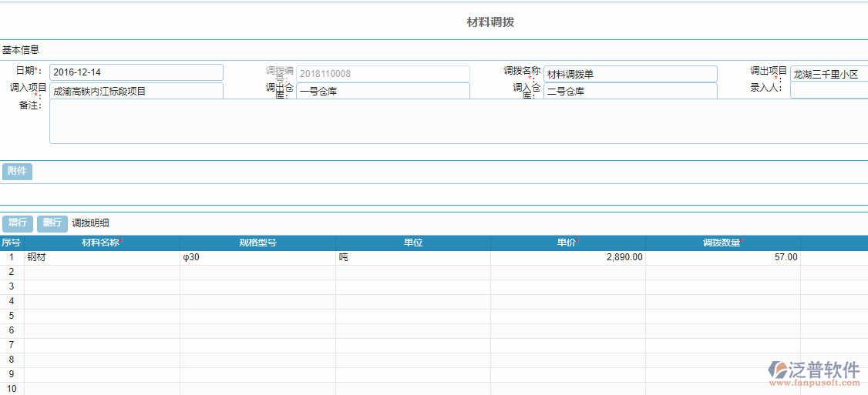Open the 调入项目 field with 成渝高铁内江标段项目
The height and width of the screenshot is (395, 868).
coord(136,91)
